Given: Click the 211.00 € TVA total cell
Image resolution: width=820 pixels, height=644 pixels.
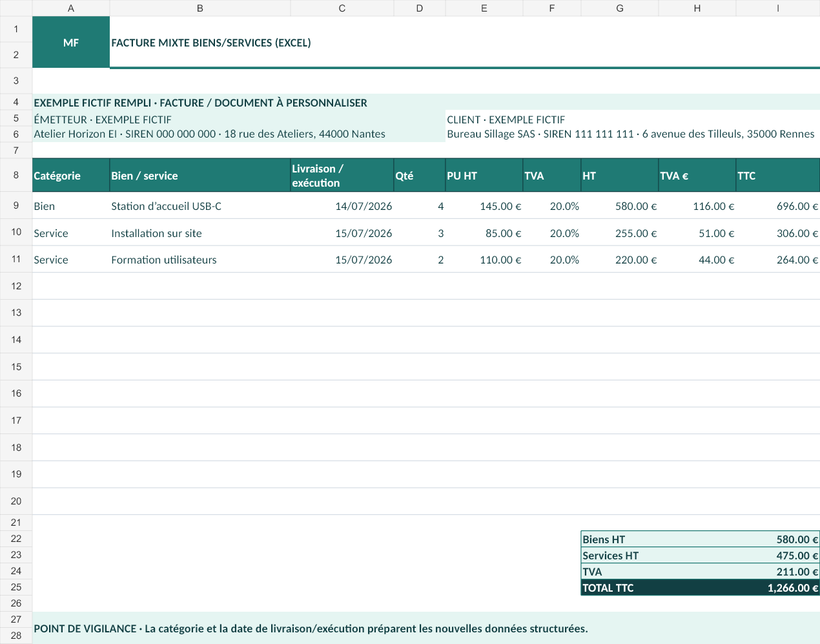Looking at the screenshot, I should tap(778, 571).
